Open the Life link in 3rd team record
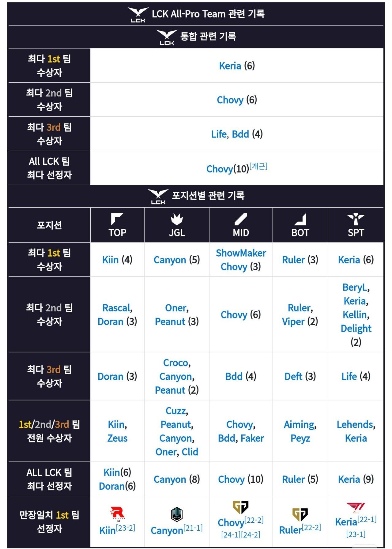This screenshot has width=392, height=549. click(x=219, y=134)
